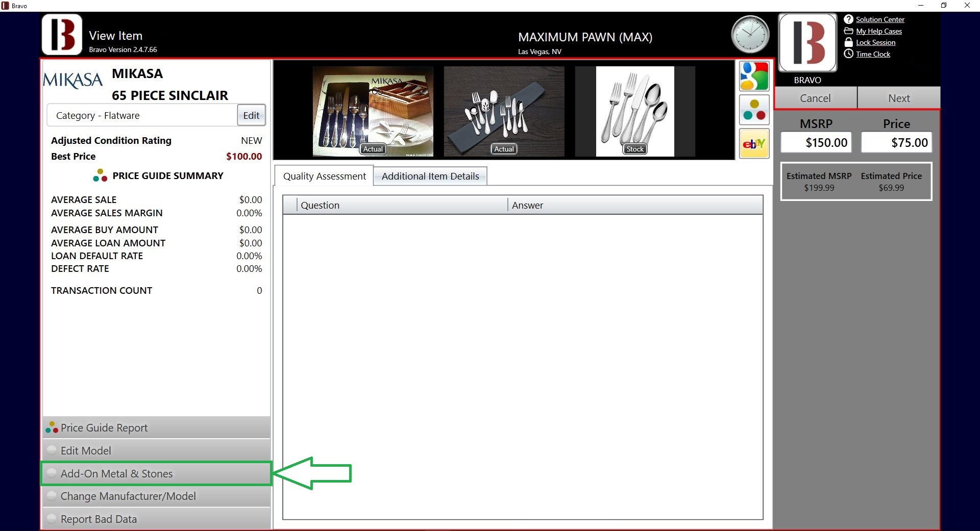Click the Price amount field
The width and height of the screenshot is (980, 531).
pos(896,142)
